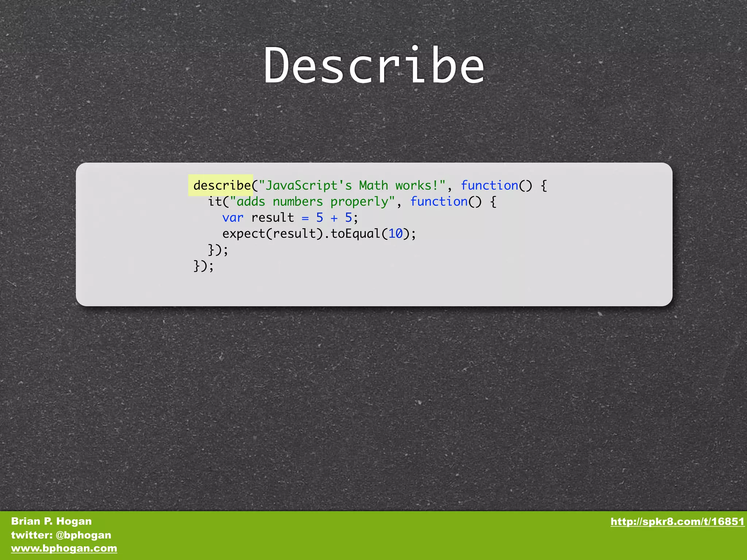Image resolution: width=747 pixels, height=560 pixels.
Task: Click the Brian P. Hogan name
Action: [51, 521]
